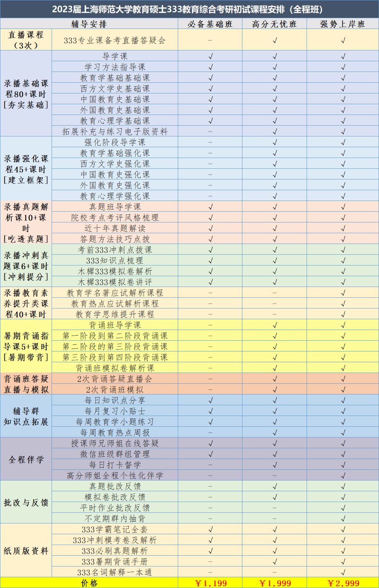Click '每周教育学小题练习' cell
The image size is (379, 588).
[115, 422]
